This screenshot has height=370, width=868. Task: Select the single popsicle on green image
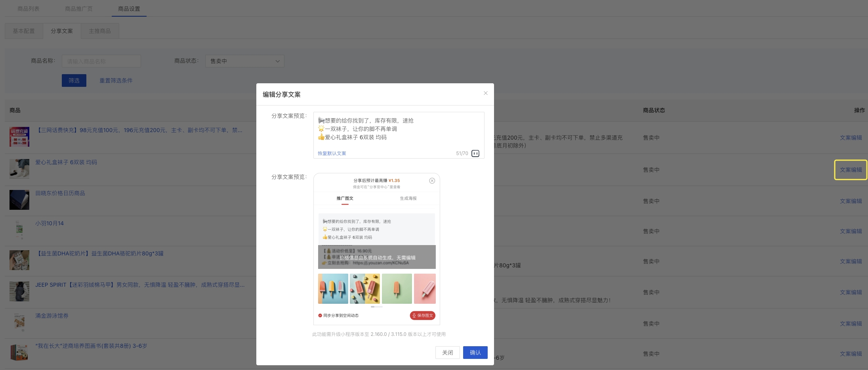(x=397, y=289)
